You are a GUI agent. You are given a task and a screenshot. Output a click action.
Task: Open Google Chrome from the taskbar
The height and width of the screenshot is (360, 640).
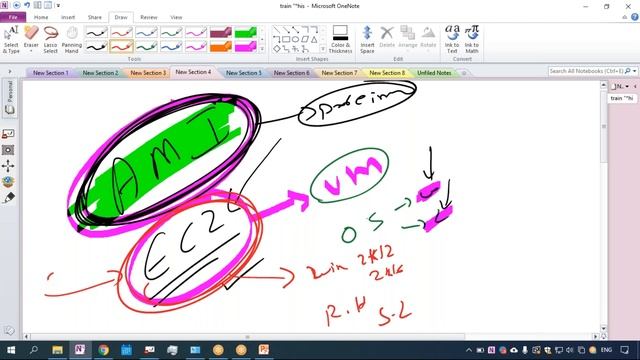pyautogui.click(x=103, y=350)
